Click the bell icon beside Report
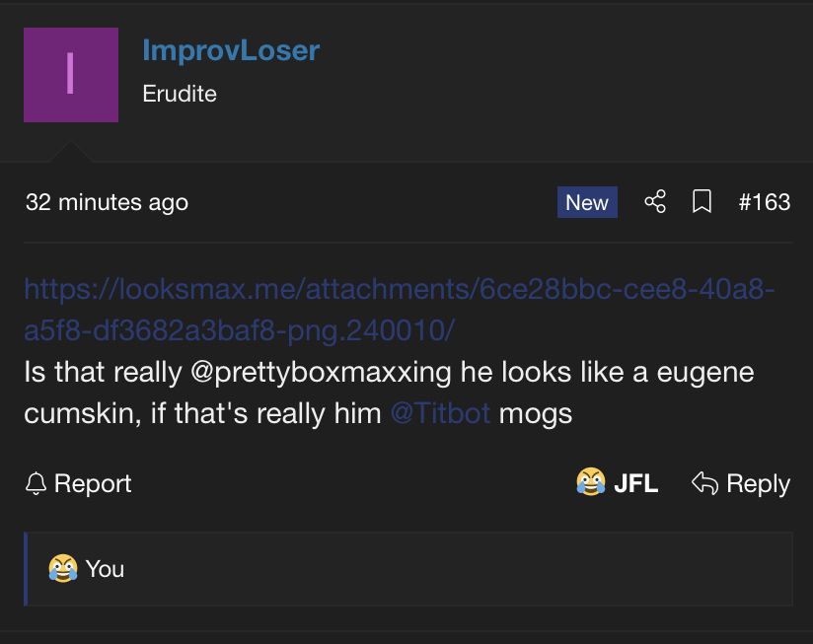813x644 pixels. point(37,483)
